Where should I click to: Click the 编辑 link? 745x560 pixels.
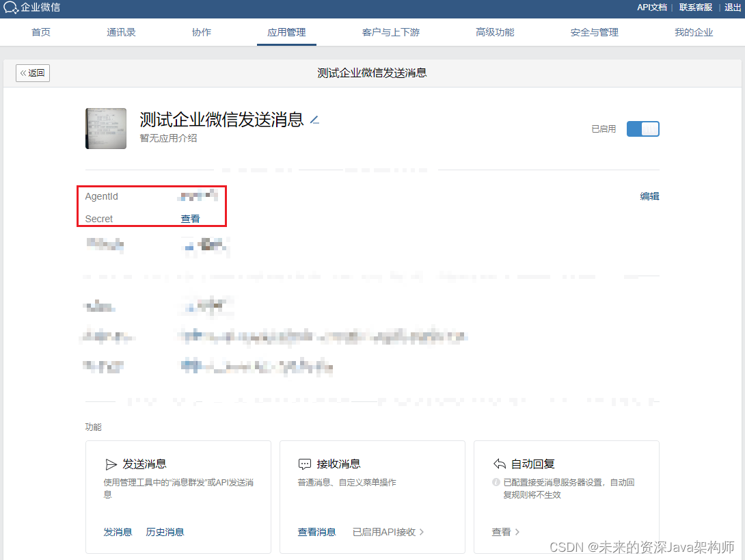649,196
